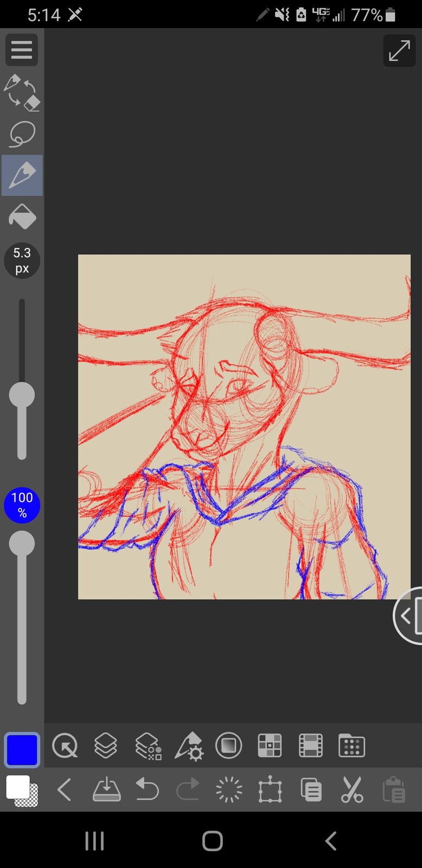Tap the Android back navigation button
This screenshot has height=868, width=422.
pos(330,841)
